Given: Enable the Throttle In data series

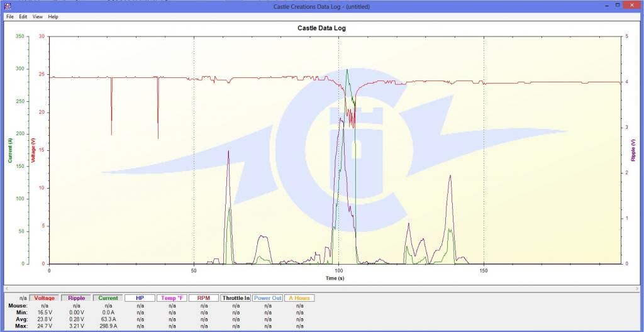Looking at the screenshot, I should point(236,298).
